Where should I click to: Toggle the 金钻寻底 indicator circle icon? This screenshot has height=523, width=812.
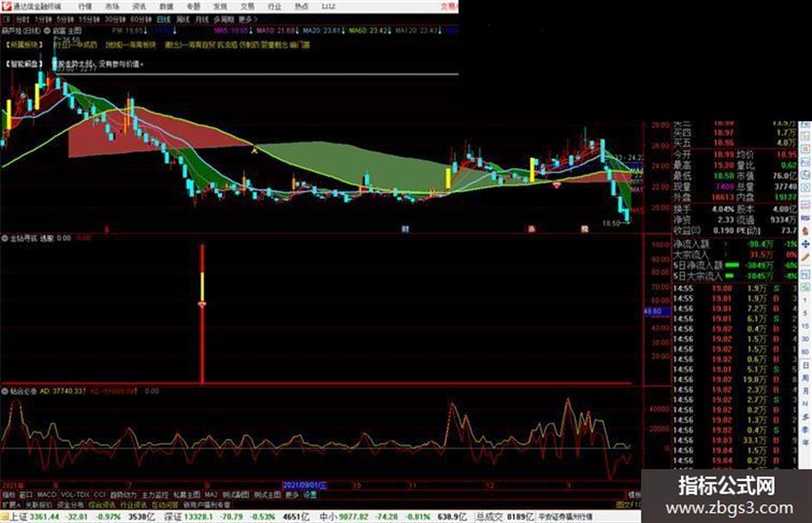click(5, 238)
